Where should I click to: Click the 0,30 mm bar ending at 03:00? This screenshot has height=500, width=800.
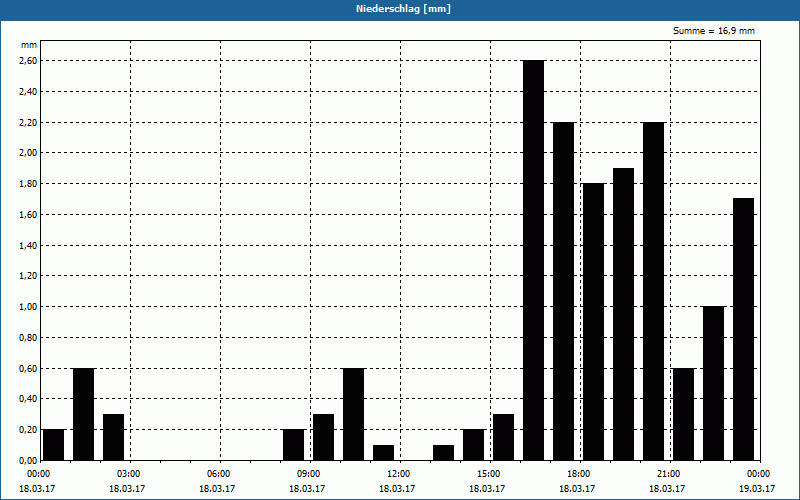coord(113,437)
